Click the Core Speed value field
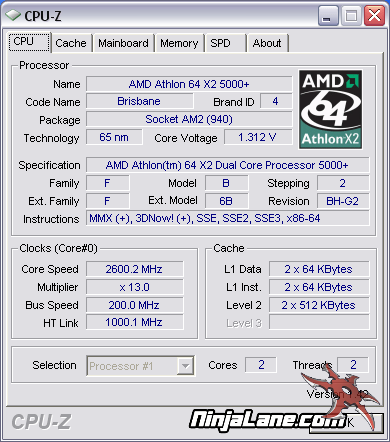 [x=134, y=269]
